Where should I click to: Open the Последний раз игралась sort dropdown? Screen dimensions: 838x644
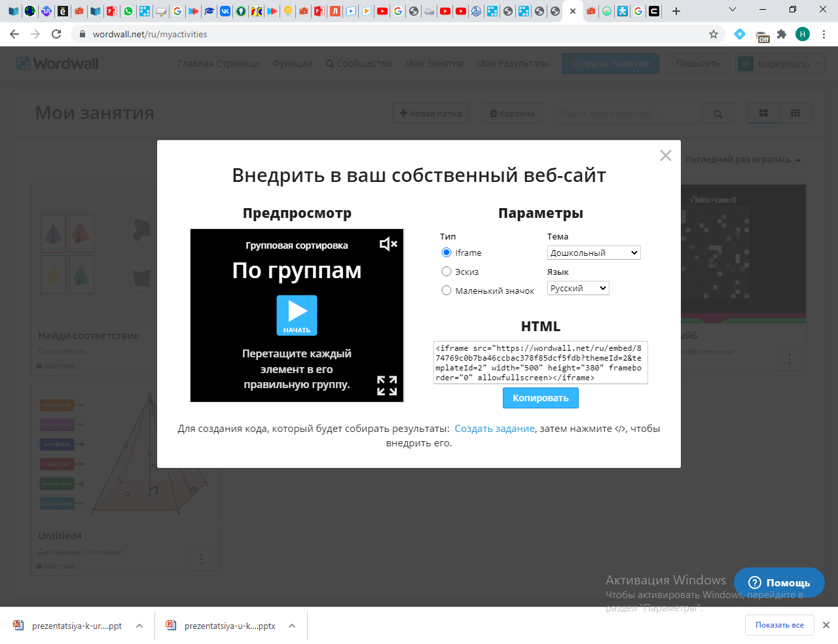[x=743, y=160]
